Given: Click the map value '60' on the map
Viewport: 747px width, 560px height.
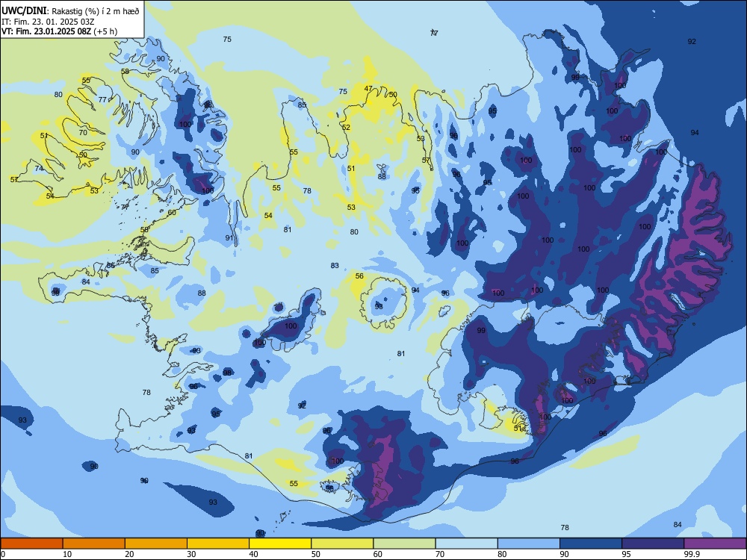Looking at the screenshot, I should point(172,212).
